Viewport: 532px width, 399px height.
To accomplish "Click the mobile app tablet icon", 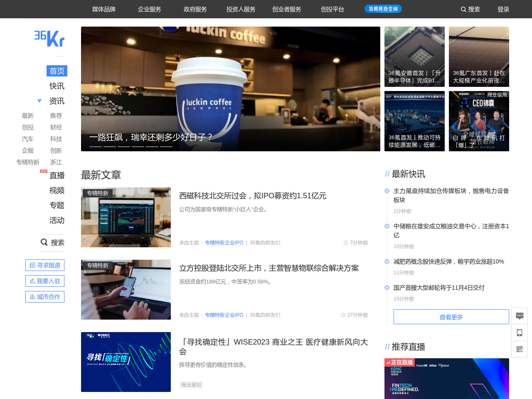I will (x=520, y=332).
